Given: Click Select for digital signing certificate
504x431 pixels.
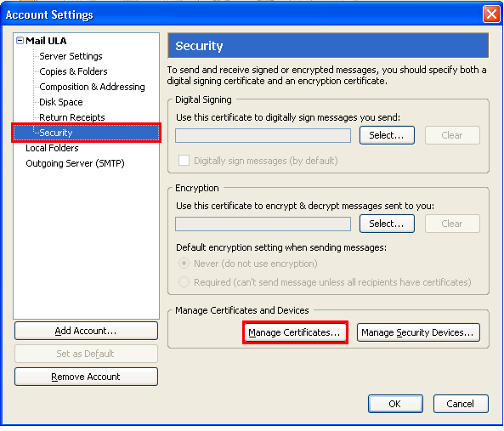Looking at the screenshot, I should (x=387, y=135).
